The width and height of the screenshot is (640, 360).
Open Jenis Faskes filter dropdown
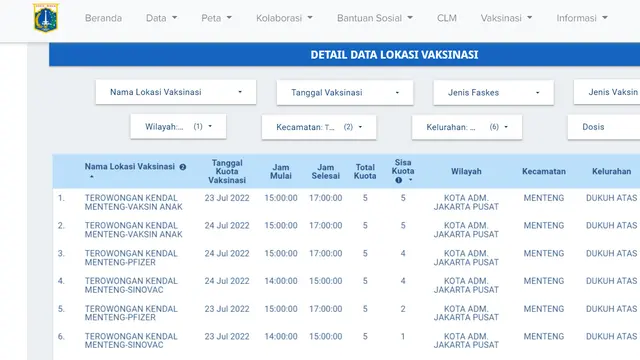493,93
